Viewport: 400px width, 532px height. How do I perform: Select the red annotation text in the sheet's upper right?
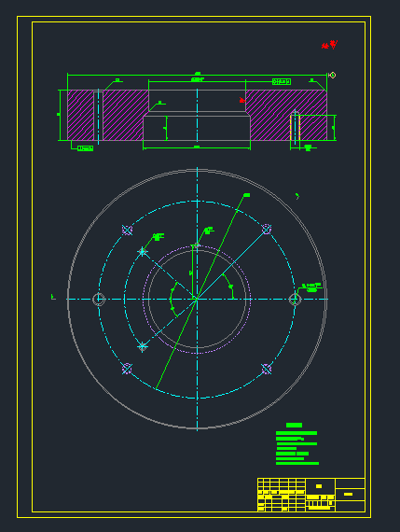pyautogui.click(x=329, y=45)
